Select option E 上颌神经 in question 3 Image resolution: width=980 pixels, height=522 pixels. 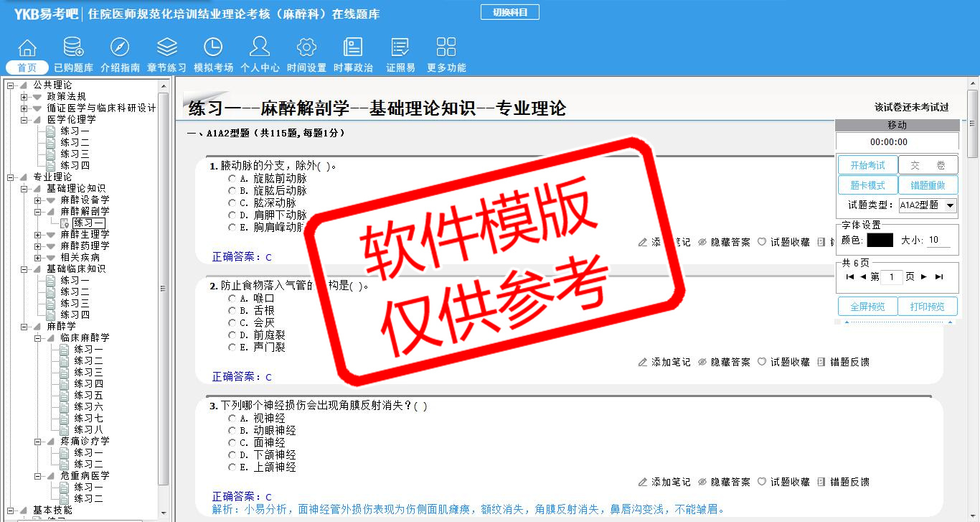(232, 467)
